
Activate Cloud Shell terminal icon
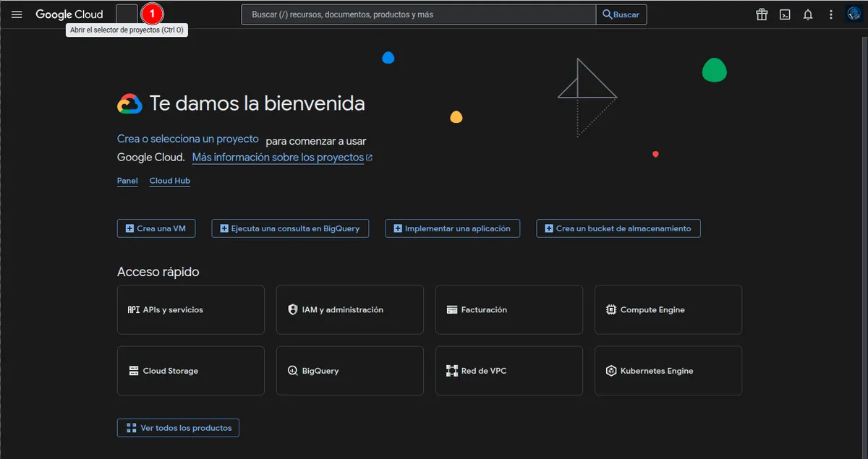pos(785,14)
